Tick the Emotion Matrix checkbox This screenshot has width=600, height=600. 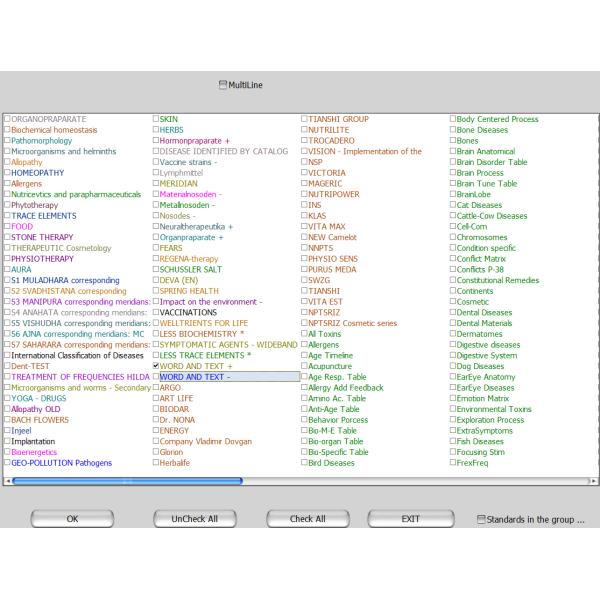(x=453, y=398)
